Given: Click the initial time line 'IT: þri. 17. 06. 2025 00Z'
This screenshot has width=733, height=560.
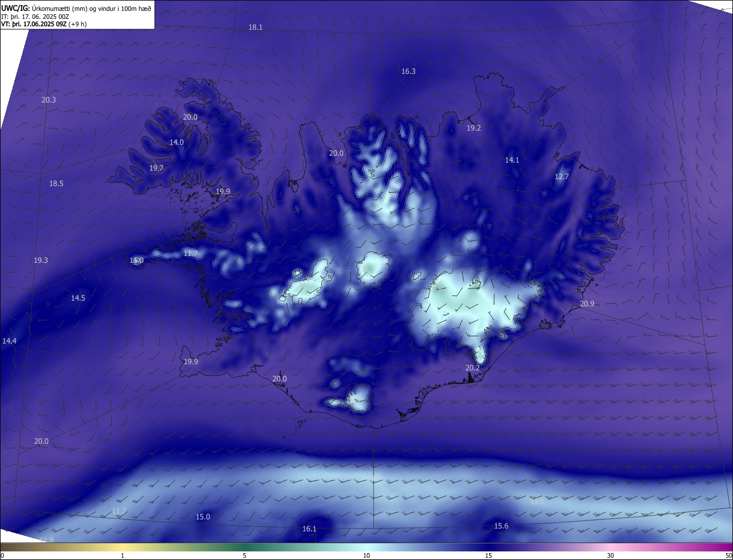Looking at the screenshot, I should [x=36, y=17].
